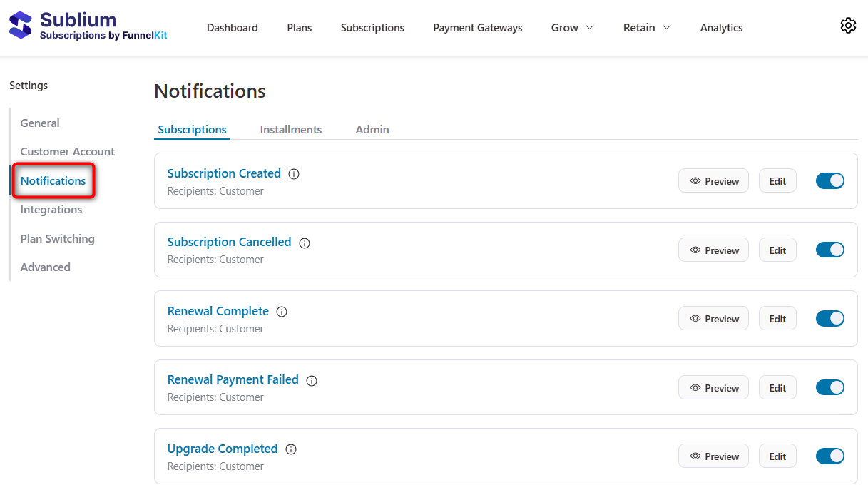This screenshot has height=495, width=868.
Task: Open Plans in top navigation
Action: (300, 28)
